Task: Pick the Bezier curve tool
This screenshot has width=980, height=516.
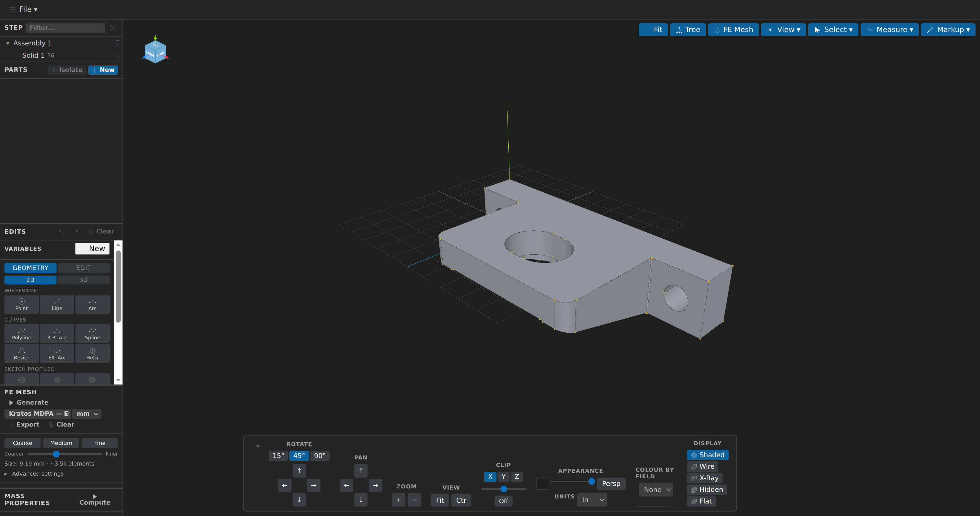Action: pos(21,353)
